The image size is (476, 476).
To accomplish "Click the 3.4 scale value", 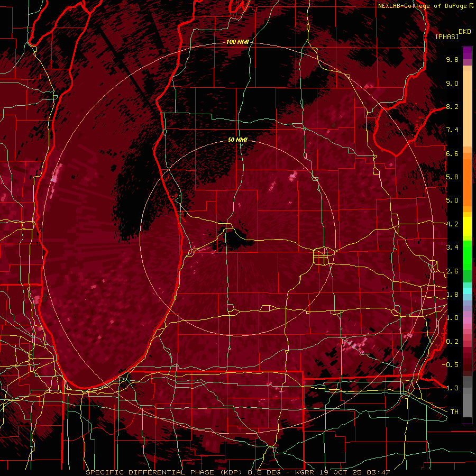I will point(452,248).
